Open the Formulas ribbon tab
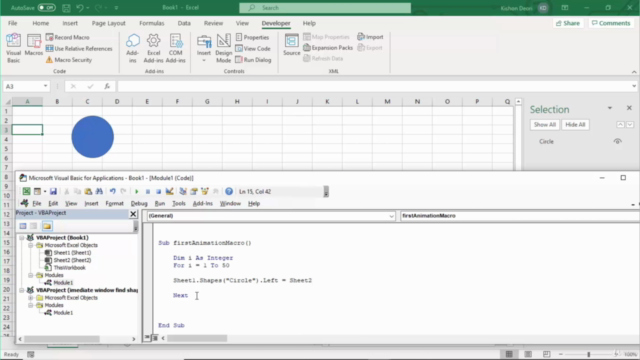Screen dimensions: 640x360 pos(151,23)
